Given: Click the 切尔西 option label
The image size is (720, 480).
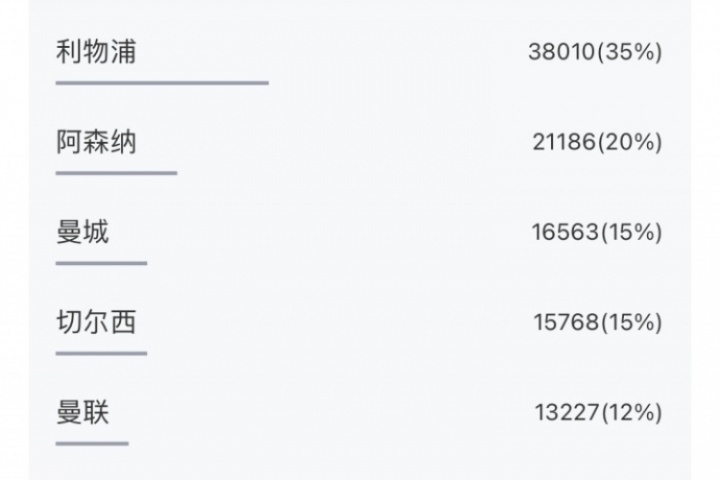Looking at the screenshot, I should point(96,323).
